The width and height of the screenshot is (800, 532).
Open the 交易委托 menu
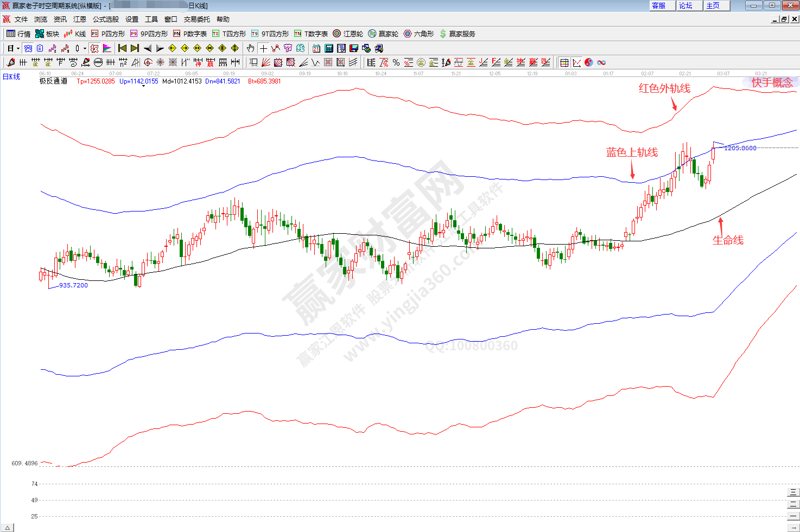tap(196, 19)
